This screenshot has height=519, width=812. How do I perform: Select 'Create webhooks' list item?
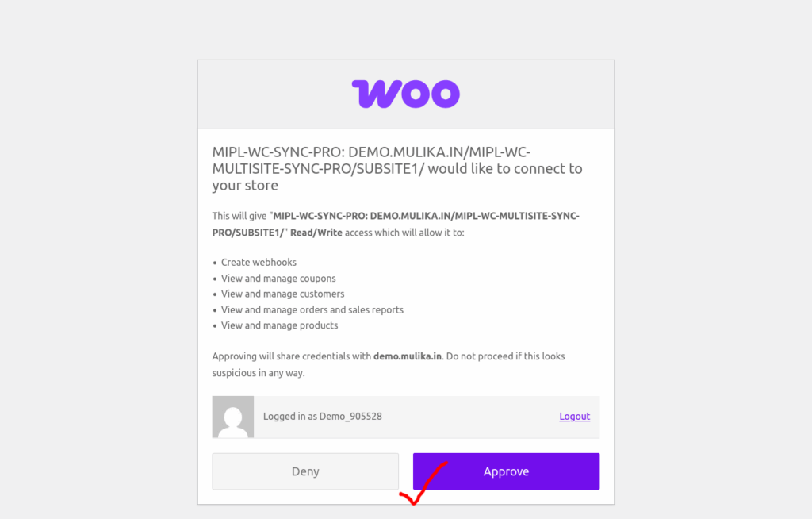click(x=259, y=263)
